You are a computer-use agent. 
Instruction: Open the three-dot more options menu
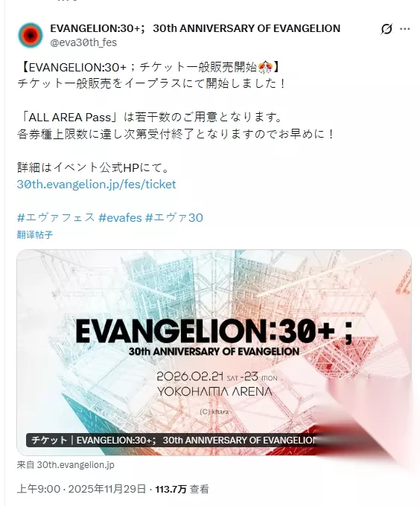point(404,29)
